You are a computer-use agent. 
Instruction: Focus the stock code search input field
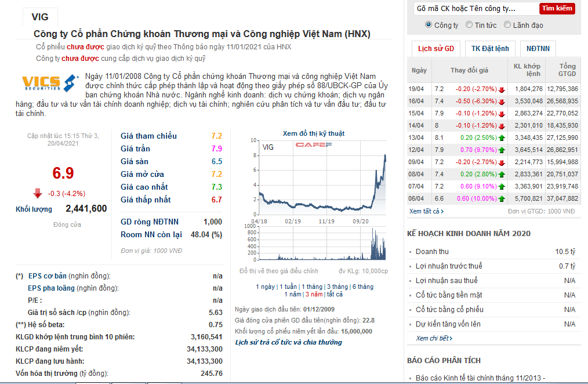(x=476, y=8)
